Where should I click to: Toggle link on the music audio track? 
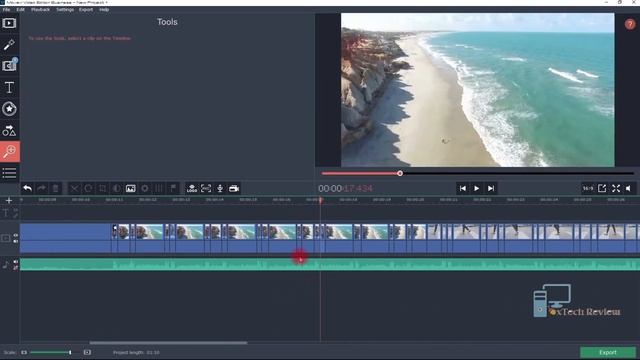(16, 268)
